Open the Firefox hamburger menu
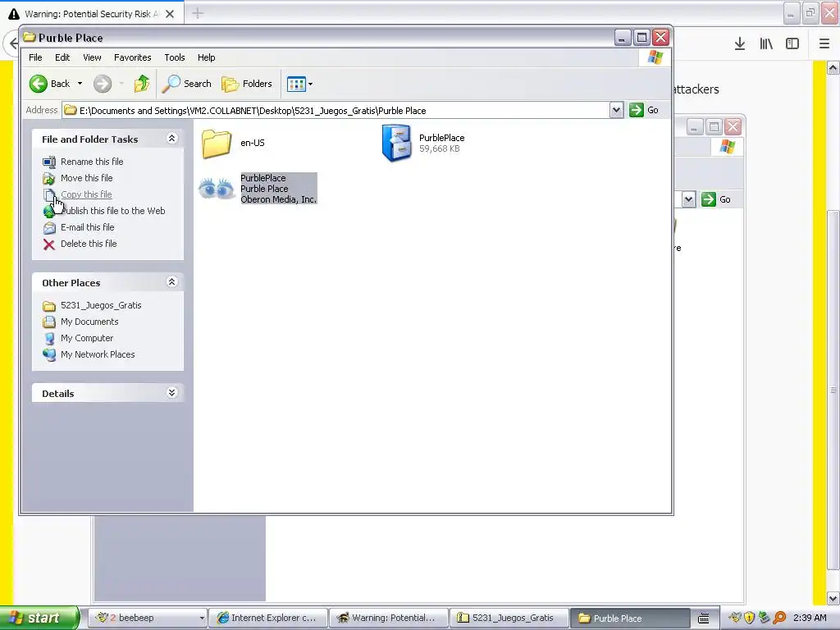Viewport: 840px width, 630px height. tap(824, 44)
